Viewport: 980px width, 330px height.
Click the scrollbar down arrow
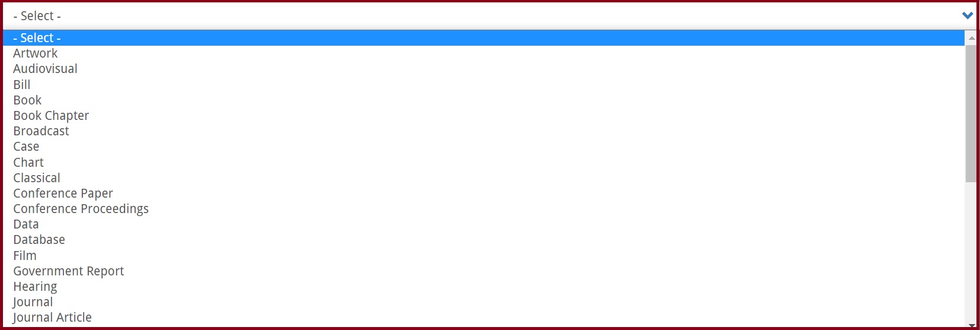(971, 325)
